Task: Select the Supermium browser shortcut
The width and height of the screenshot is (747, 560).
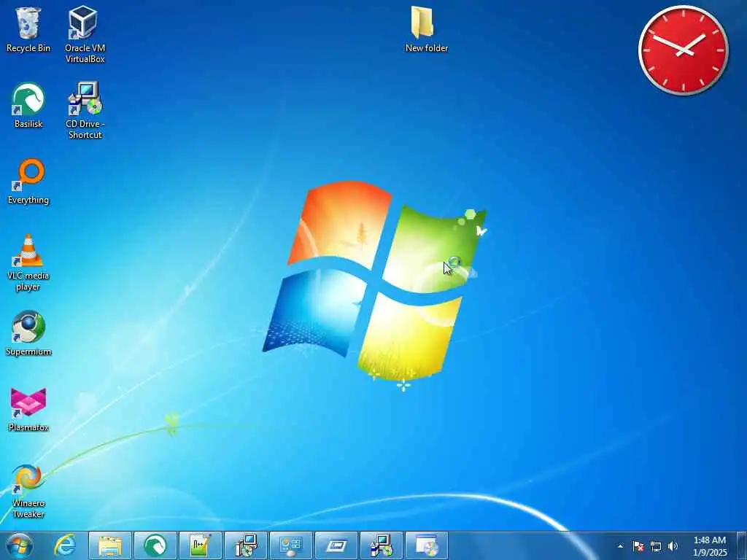Action: 28,333
